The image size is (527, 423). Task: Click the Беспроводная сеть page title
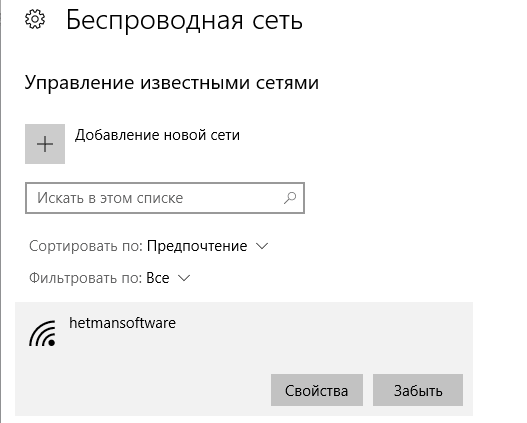[184, 20]
